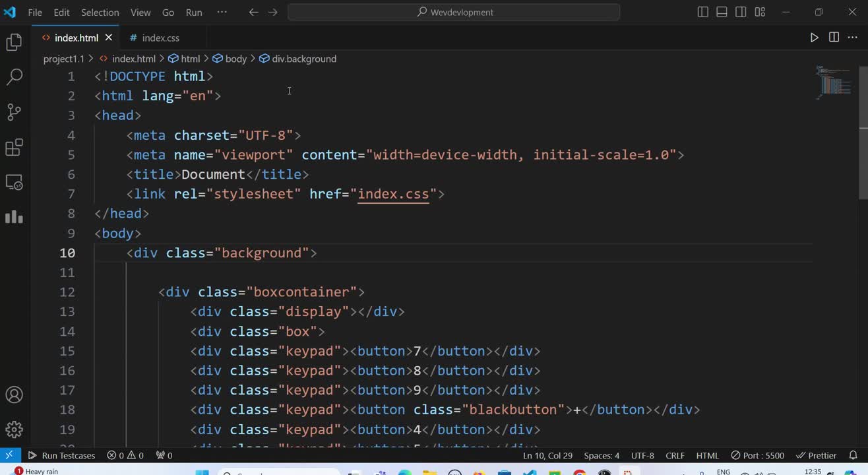Open the Remote Explorer view

coord(14,181)
